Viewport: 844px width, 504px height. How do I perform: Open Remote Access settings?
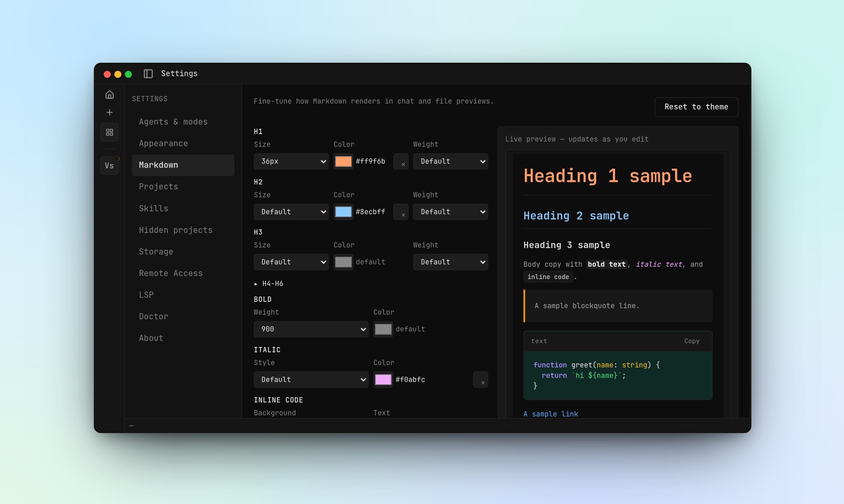click(183, 273)
